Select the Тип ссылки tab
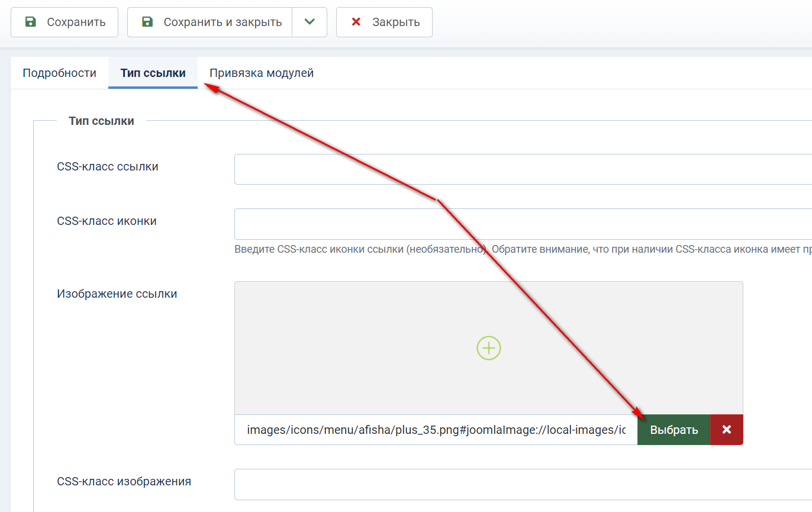Screen dimensions: 812x512 (x=153, y=73)
